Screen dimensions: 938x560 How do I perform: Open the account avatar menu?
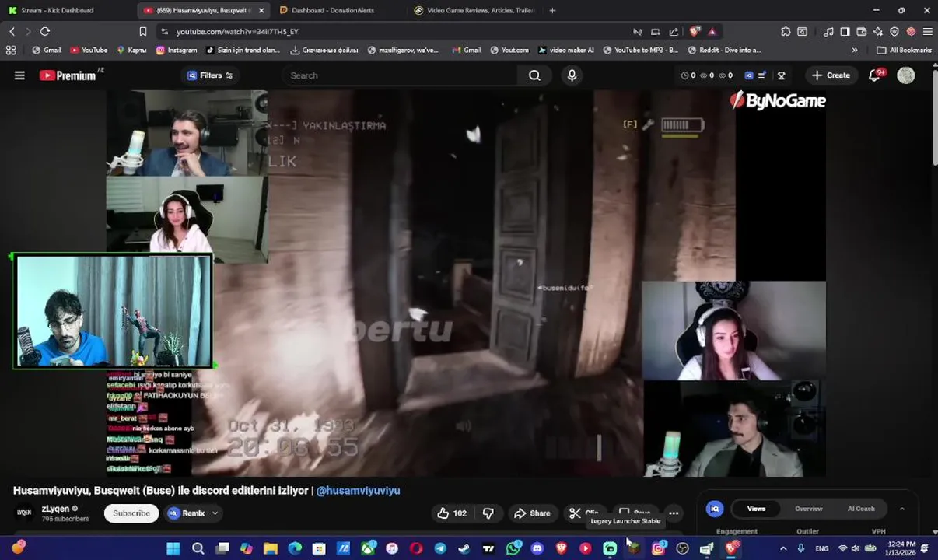(905, 75)
